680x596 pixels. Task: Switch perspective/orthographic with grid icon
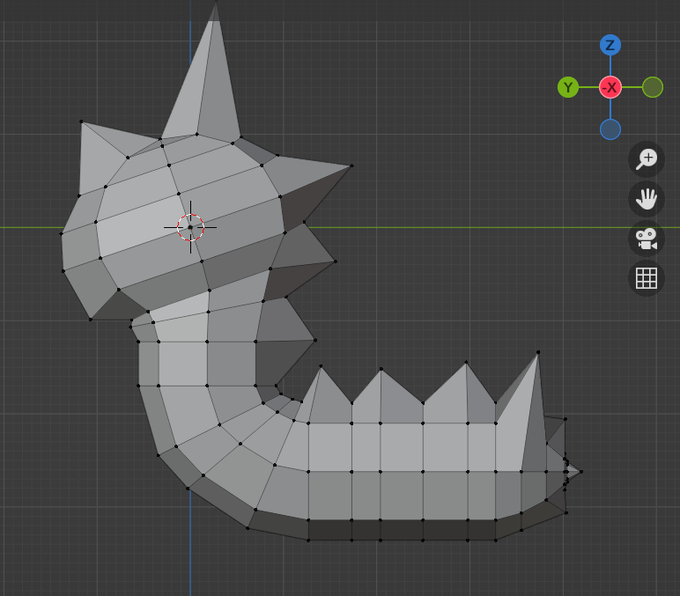(646, 278)
